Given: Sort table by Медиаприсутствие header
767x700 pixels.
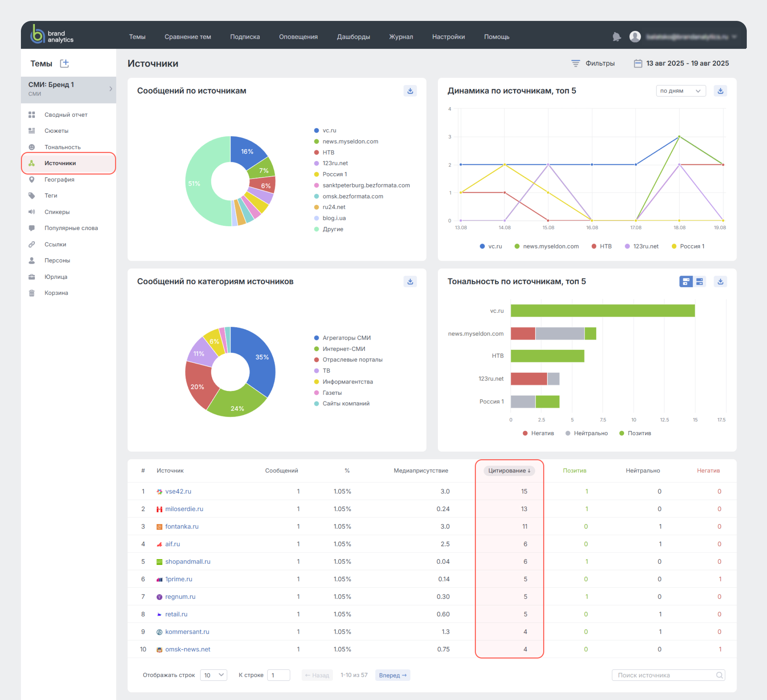Looking at the screenshot, I should 421,471.
